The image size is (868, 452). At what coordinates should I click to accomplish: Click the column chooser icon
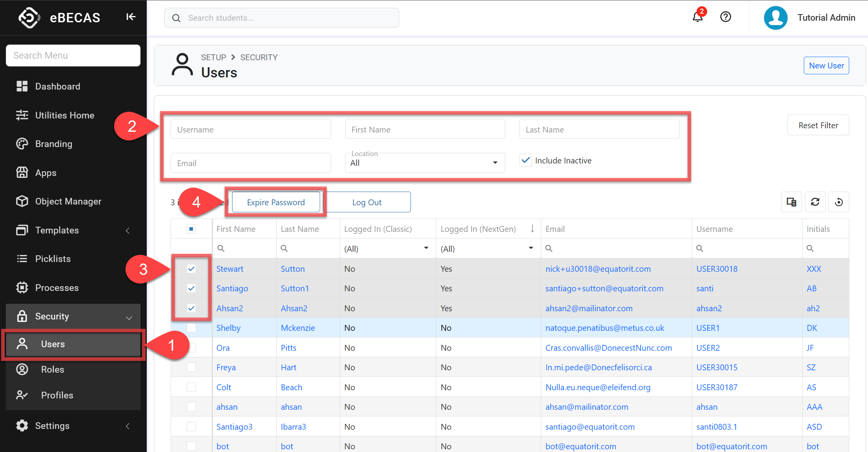(791, 202)
